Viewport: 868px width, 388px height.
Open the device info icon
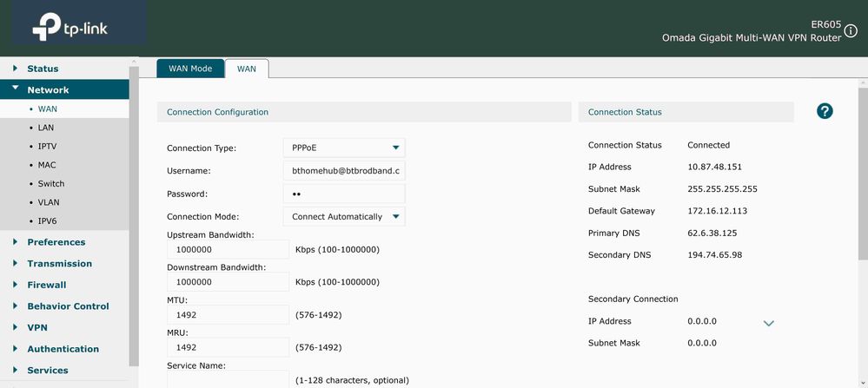click(x=851, y=30)
